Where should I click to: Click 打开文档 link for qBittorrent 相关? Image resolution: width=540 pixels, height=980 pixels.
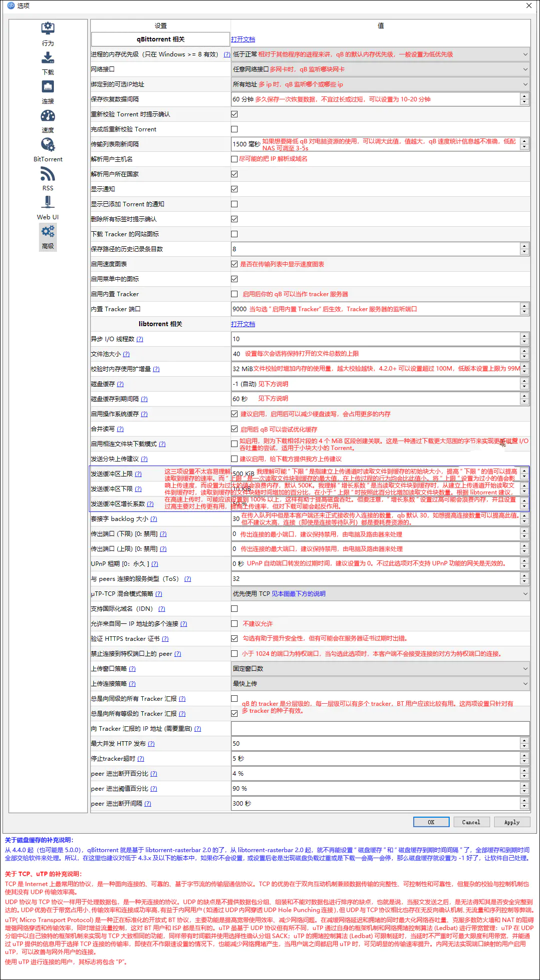[243, 39]
